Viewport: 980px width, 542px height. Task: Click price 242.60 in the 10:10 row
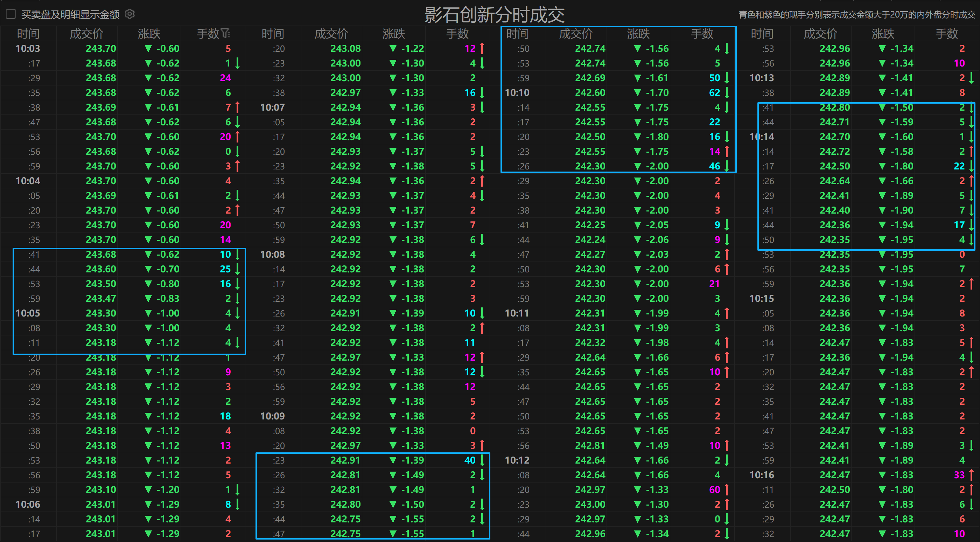(x=590, y=92)
